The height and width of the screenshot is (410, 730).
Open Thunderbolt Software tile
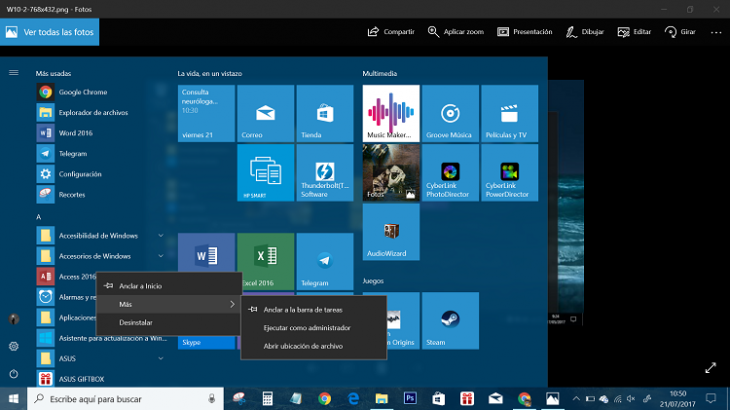[x=325, y=173]
